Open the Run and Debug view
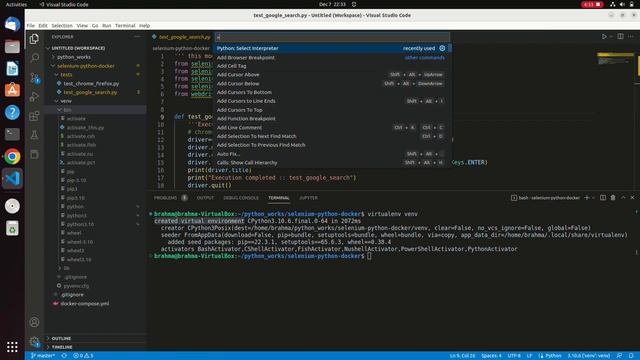The image size is (640, 360). 35,97
